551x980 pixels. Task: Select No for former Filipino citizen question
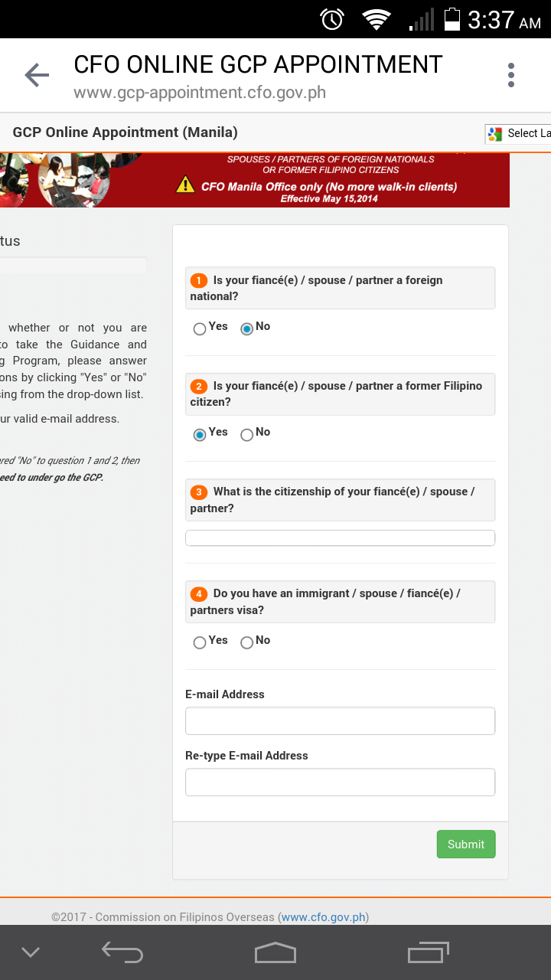pos(246,435)
